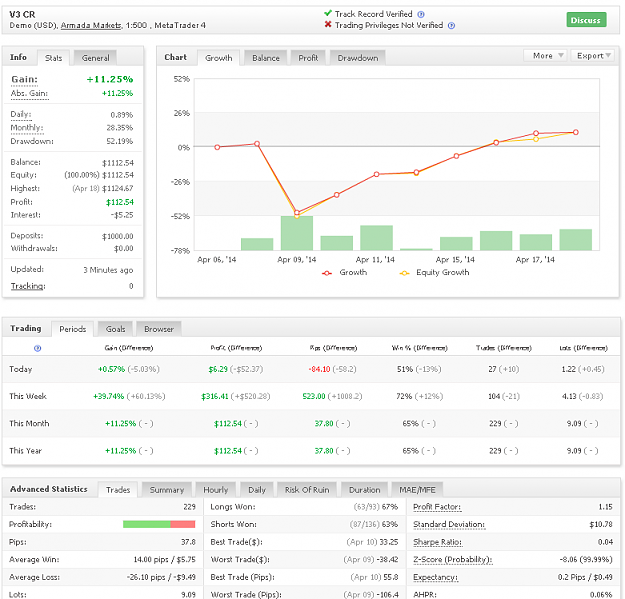Open the Export dropdown menu
625x599 pixels.
pyautogui.click(x=593, y=56)
